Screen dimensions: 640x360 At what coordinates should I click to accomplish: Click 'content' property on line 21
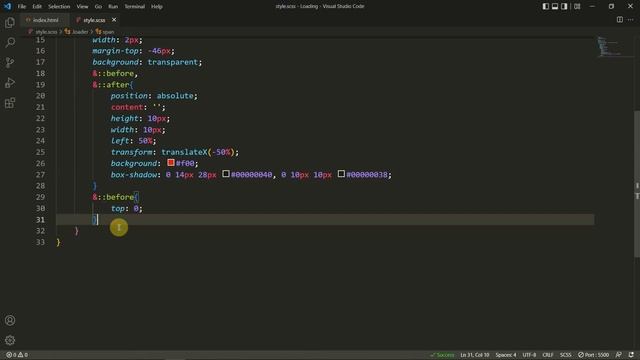point(127,107)
